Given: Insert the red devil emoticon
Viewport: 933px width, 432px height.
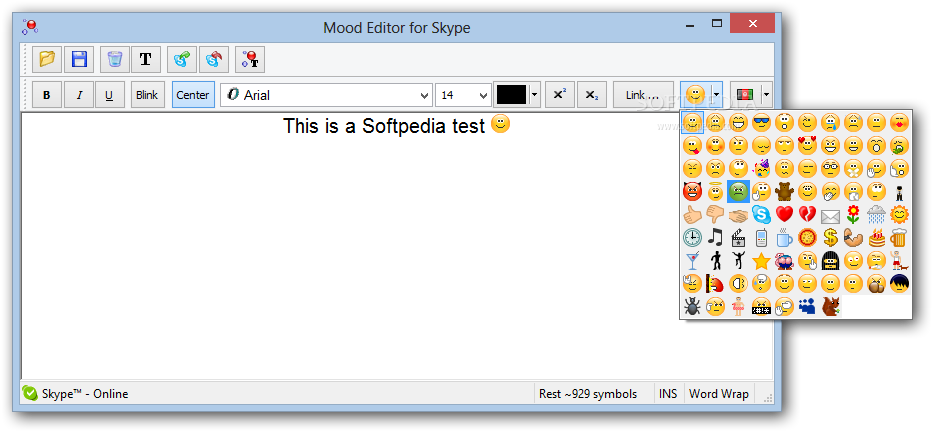Looking at the screenshot, I should (692, 192).
